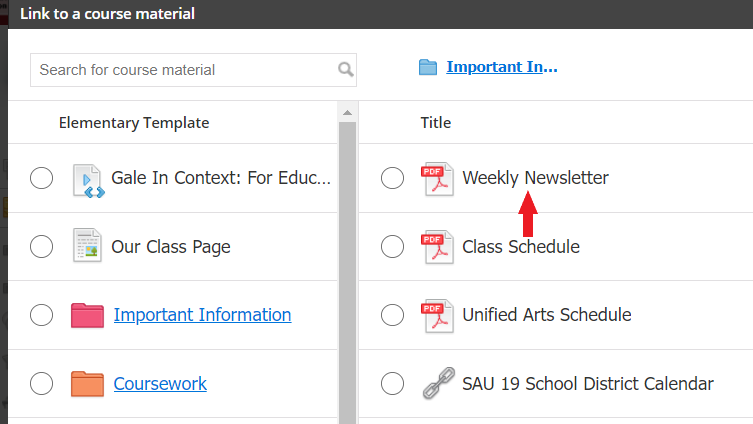This screenshot has width=753, height=424.
Task: Select the Weekly Newsletter radio button
Action: (x=392, y=178)
